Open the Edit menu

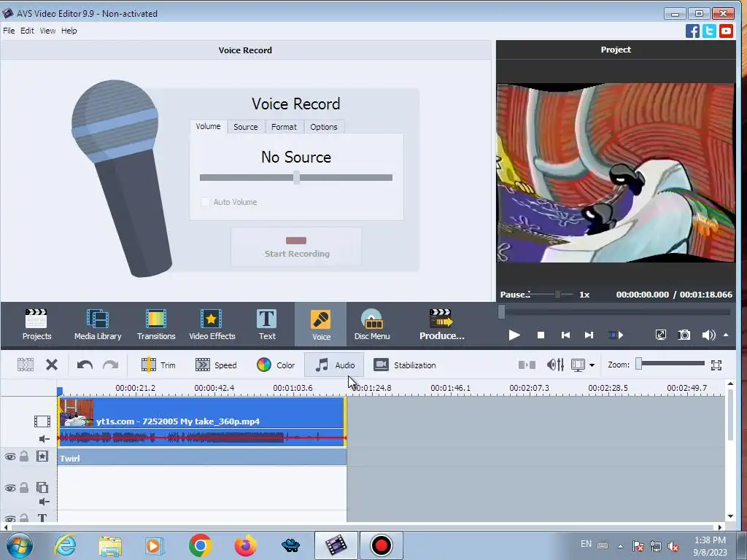tap(27, 31)
